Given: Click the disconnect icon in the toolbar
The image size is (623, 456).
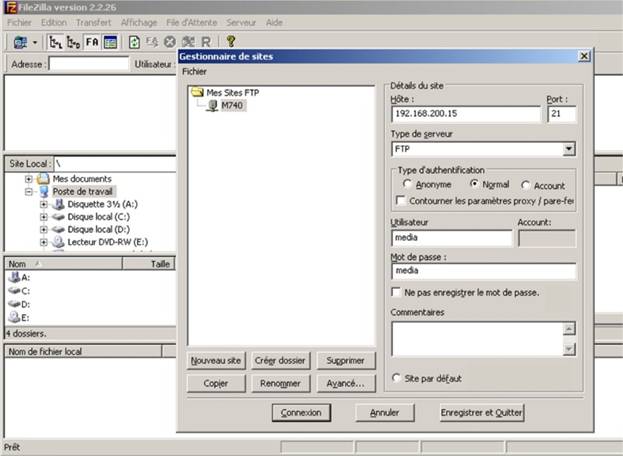Looking at the screenshot, I should tap(188, 42).
